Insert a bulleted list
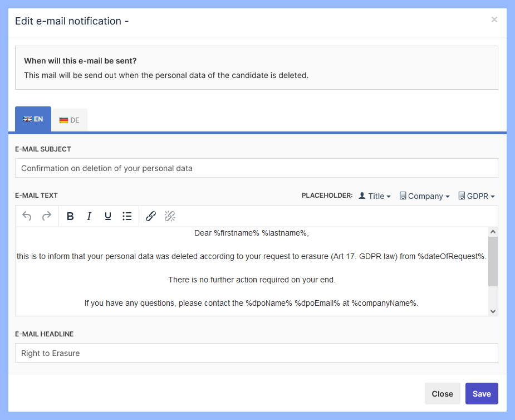The height and width of the screenshot is (420, 515). [127, 216]
